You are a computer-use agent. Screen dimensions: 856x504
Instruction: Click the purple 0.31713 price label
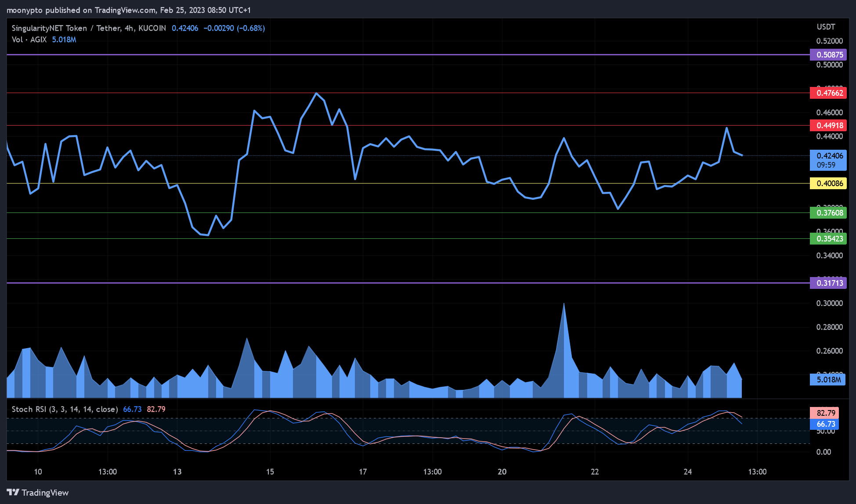tap(828, 283)
